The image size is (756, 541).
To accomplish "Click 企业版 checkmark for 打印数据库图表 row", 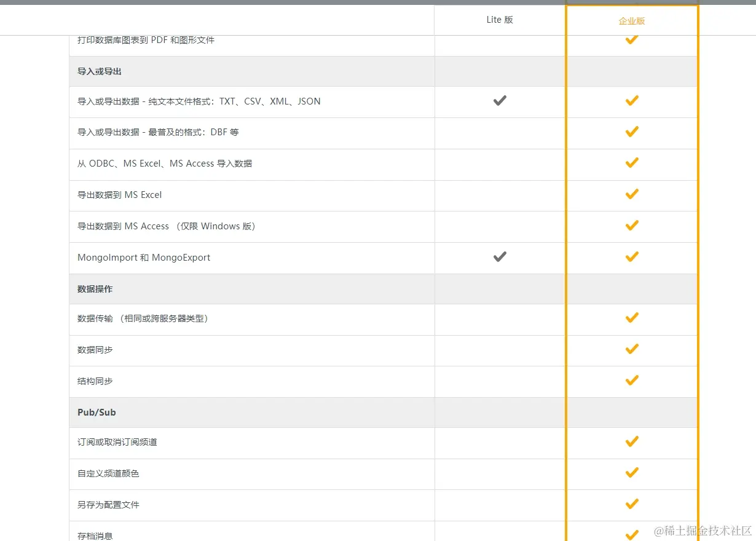I will [x=632, y=40].
